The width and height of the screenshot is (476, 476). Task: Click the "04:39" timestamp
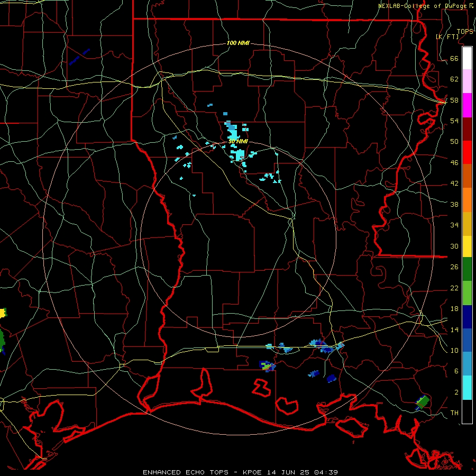click(326, 472)
